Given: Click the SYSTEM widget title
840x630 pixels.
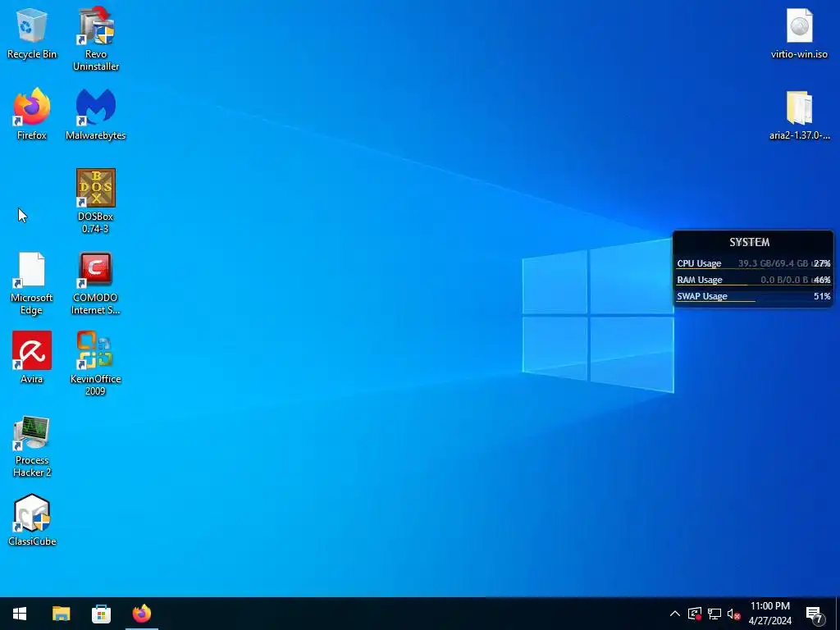Looking at the screenshot, I should point(750,242).
